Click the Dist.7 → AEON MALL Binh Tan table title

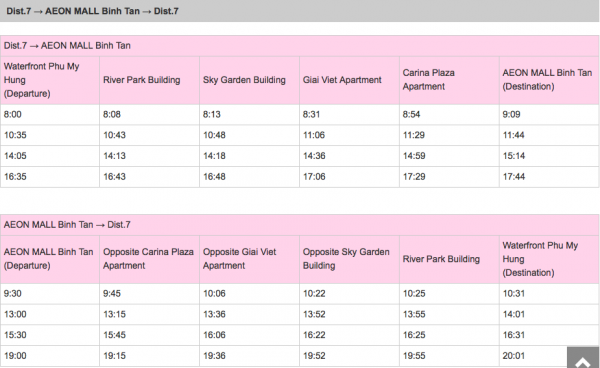click(x=300, y=46)
